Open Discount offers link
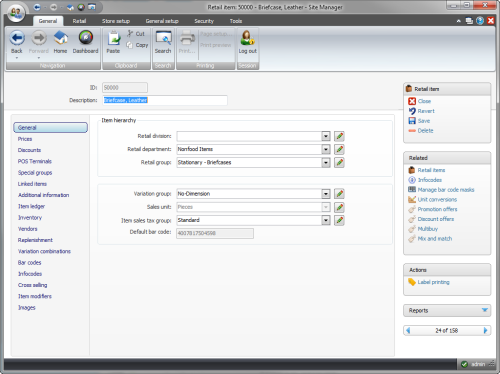This screenshot has height=374, width=500. point(436,219)
